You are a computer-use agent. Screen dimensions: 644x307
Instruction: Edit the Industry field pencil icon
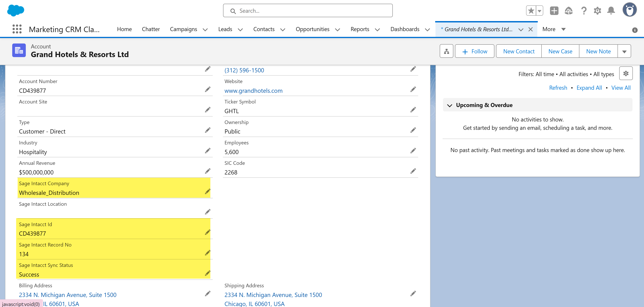(x=207, y=151)
